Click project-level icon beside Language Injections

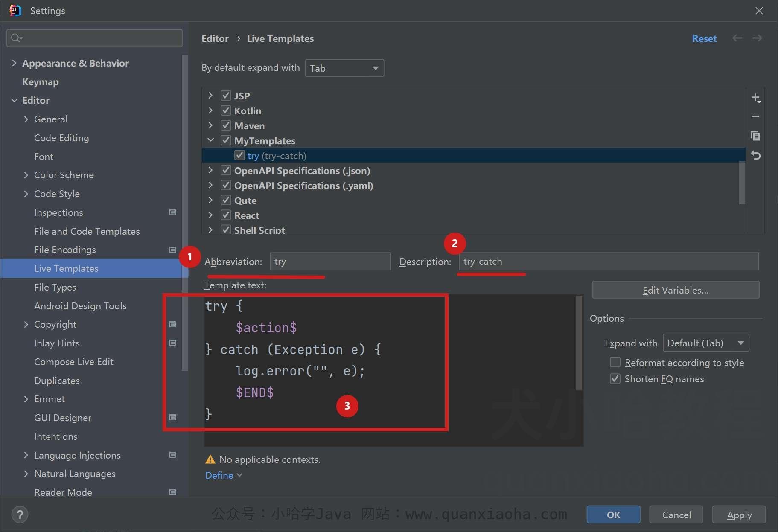(x=173, y=455)
